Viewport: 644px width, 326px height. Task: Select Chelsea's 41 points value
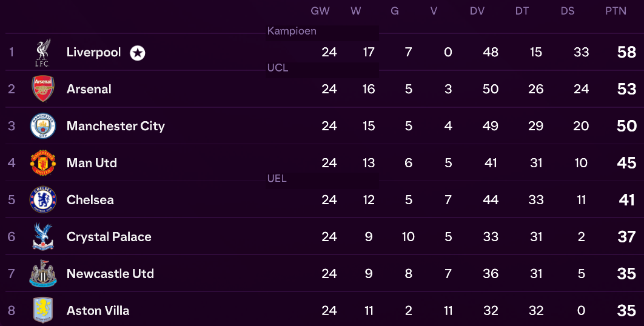click(627, 200)
